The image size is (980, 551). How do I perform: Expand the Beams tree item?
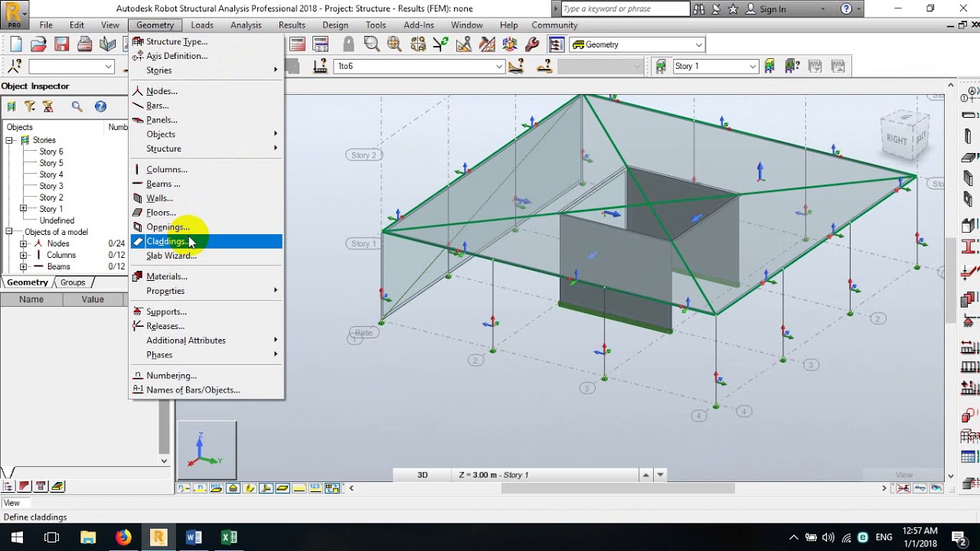coord(23,266)
